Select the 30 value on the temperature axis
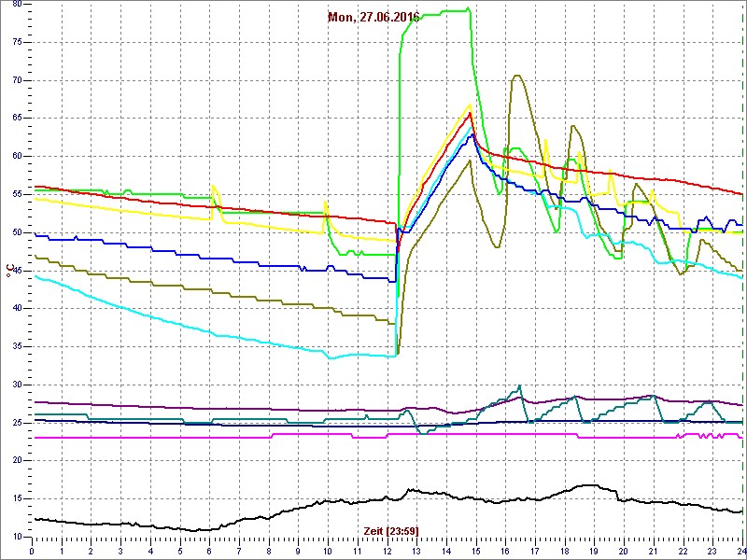This screenshot has height=560, width=747. click(x=16, y=385)
